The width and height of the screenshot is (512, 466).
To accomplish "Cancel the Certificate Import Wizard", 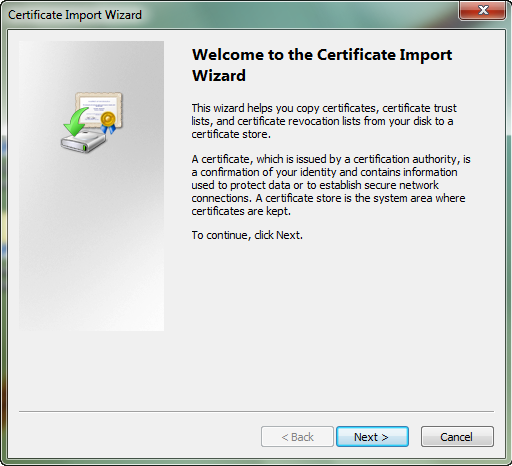I will point(457,436).
